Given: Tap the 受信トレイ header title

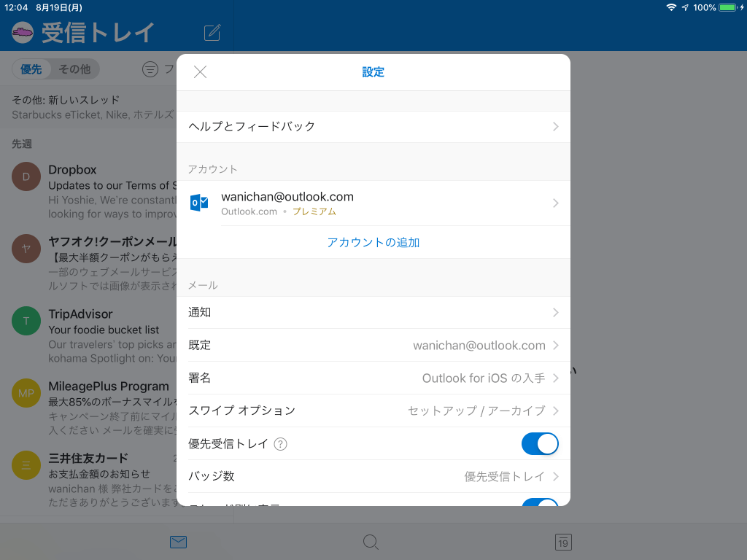Looking at the screenshot, I should pyautogui.click(x=98, y=32).
